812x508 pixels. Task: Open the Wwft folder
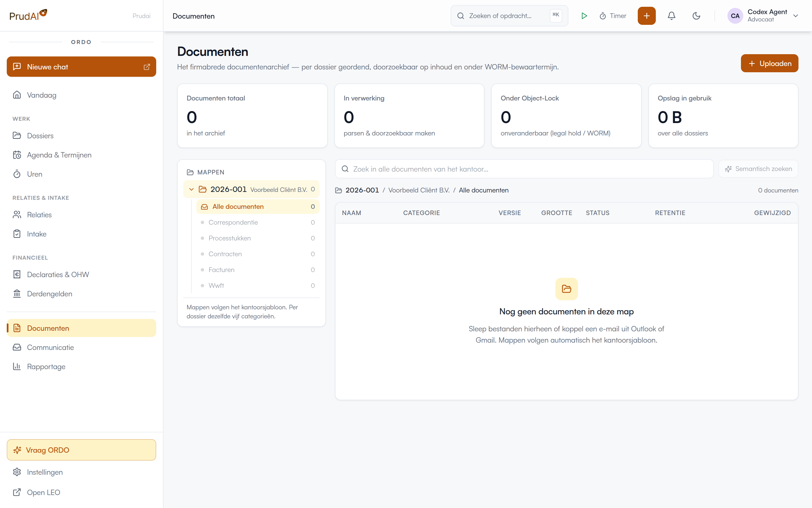[x=258, y=286]
